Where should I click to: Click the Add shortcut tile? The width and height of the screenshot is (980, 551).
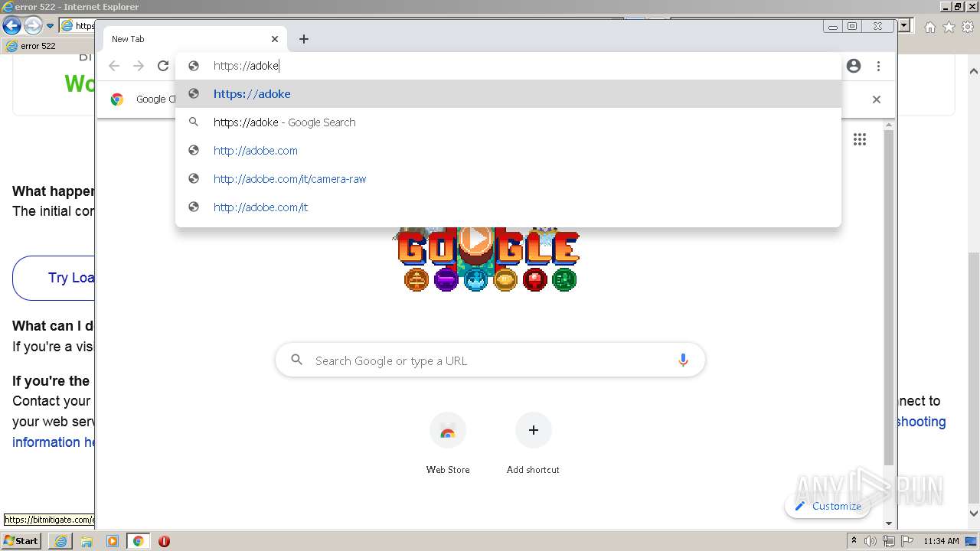coord(533,444)
